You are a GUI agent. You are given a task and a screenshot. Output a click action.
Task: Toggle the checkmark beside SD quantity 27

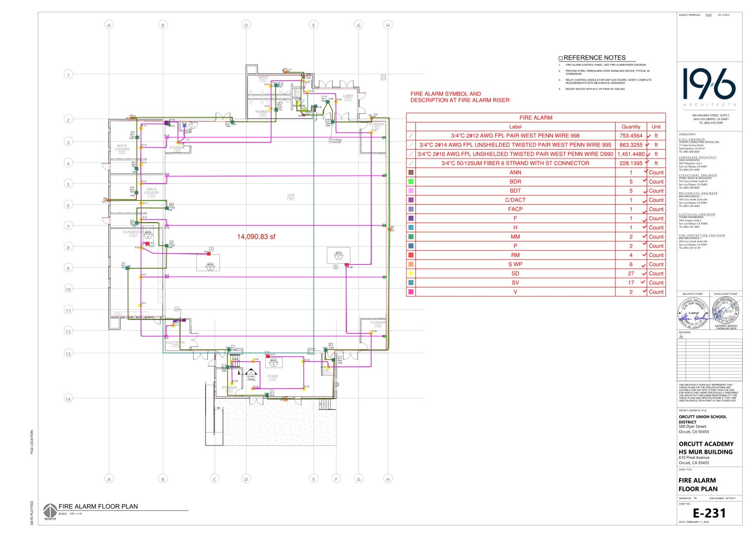click(642, 273)
